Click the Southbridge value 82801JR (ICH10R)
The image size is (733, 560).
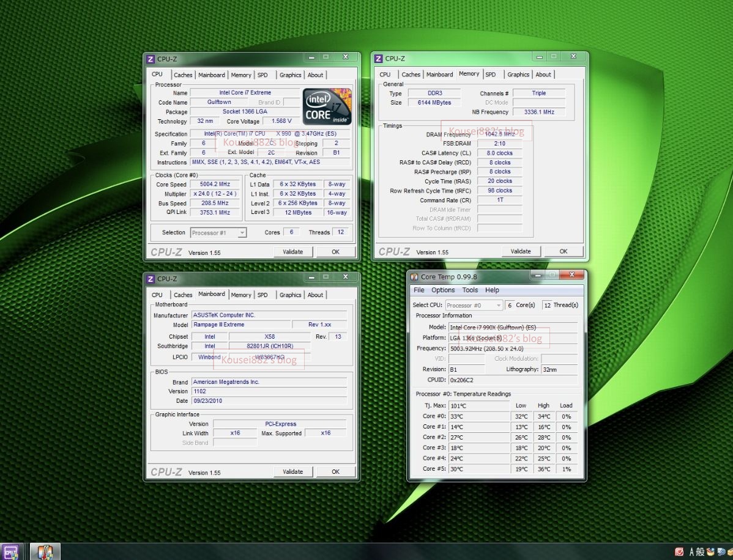(270, 346)
